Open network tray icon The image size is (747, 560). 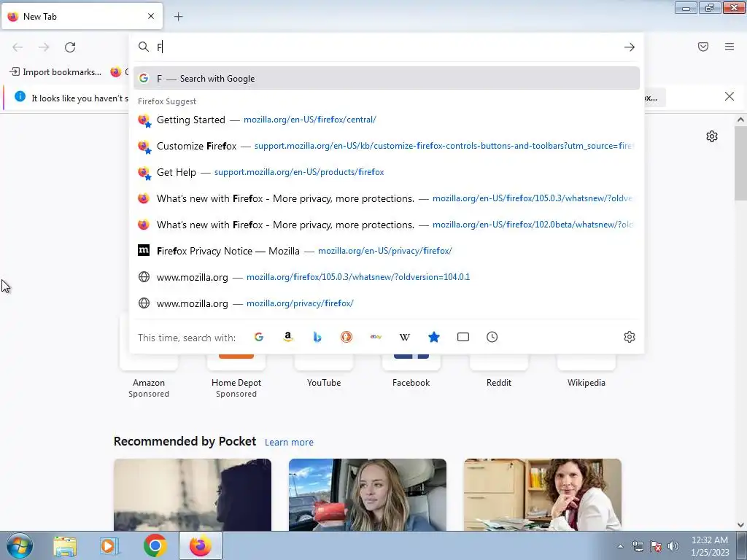638,546
